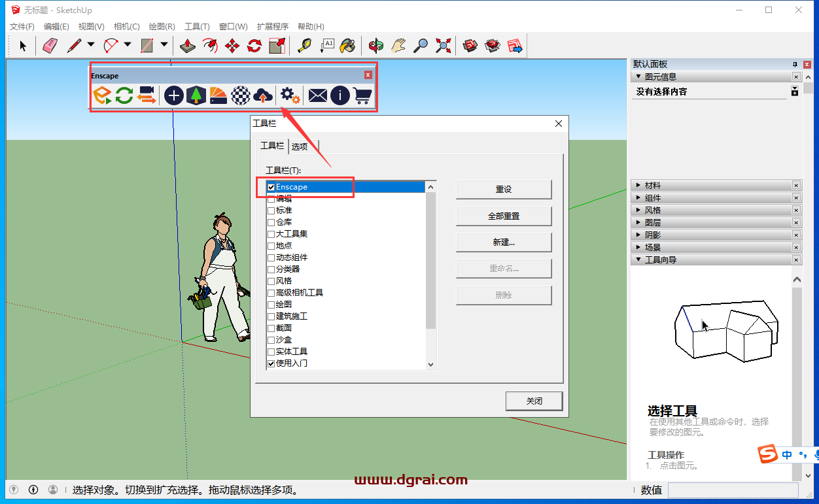Disable the 使用入门 toolbar checkbox
Image resolution: width=819 pixels, height=504 pixels.
click(x=271, y=363)
